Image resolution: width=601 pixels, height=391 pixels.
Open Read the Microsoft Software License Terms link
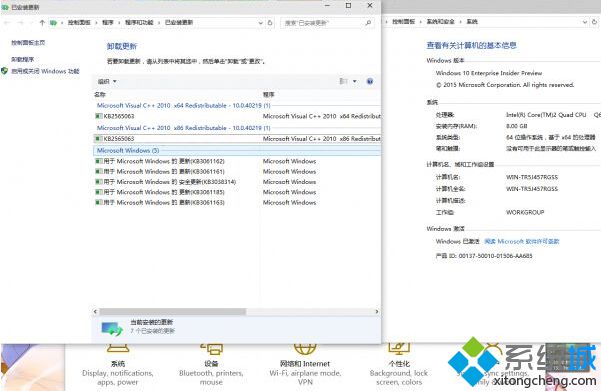[x=522, y=242]
